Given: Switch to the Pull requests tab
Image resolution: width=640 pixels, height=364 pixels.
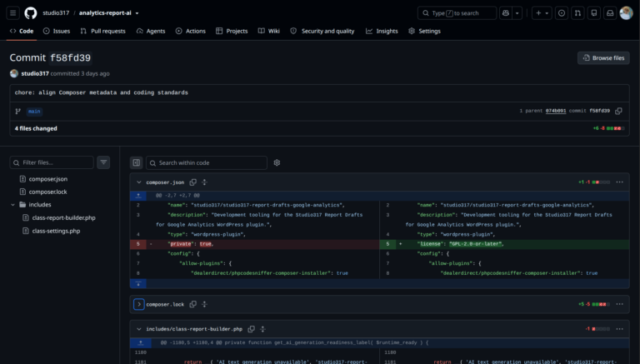Looking at the screenshot, I should (x=102, y=31).
